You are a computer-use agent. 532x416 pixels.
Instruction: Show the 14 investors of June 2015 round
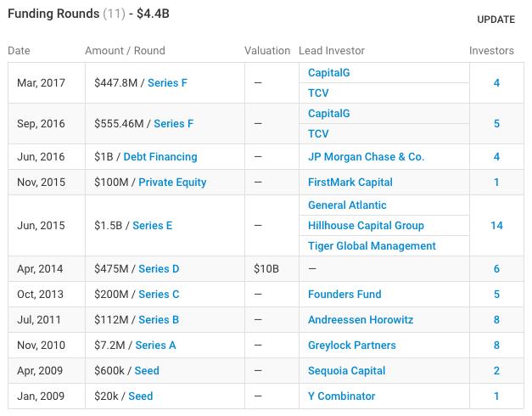(x=496, y=226)
